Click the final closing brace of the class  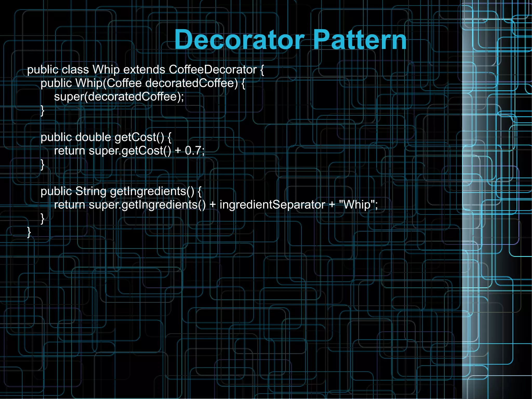29,232
